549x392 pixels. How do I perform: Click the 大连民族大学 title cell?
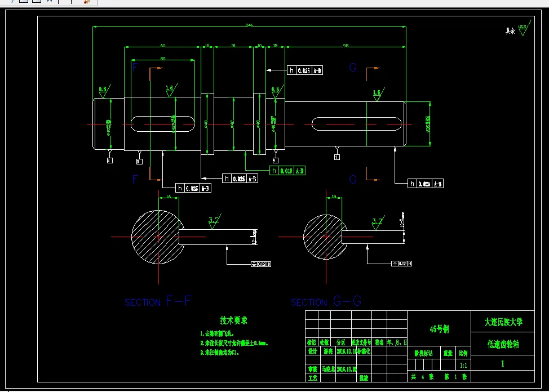pos(503,322)
